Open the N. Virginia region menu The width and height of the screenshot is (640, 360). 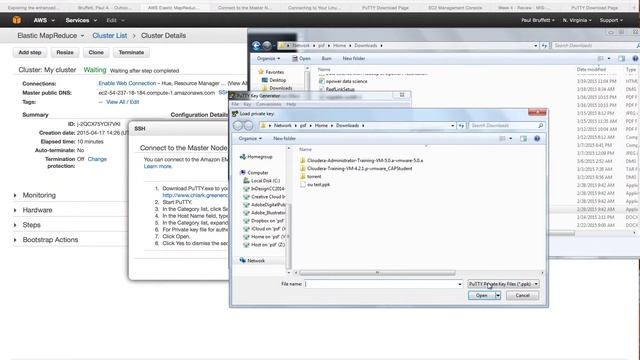coord(577,20)
